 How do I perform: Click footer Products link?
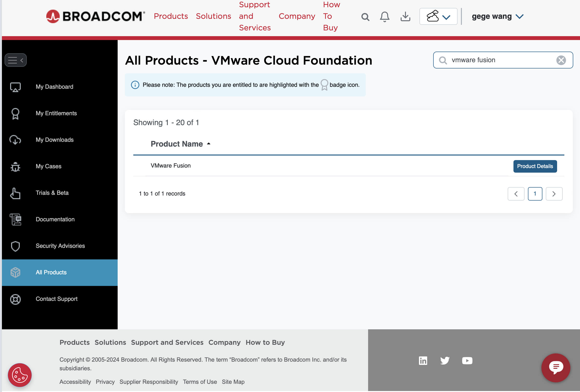tap(74, 342)
